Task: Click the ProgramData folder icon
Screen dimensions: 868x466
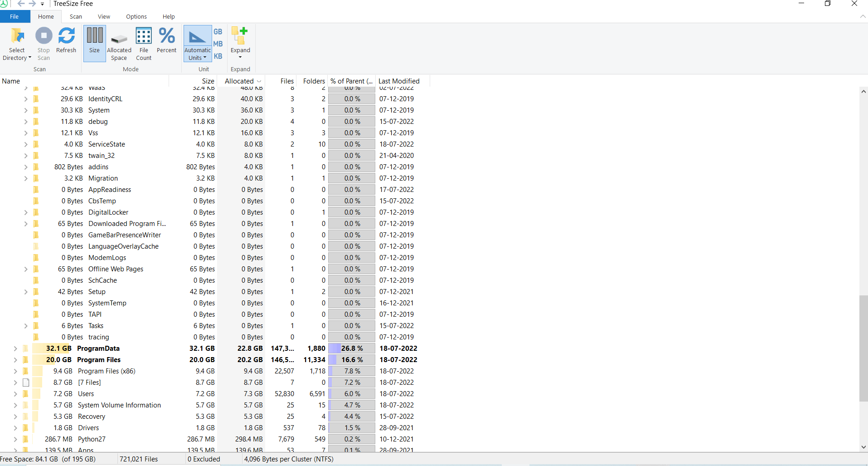Action: [26, 348]
